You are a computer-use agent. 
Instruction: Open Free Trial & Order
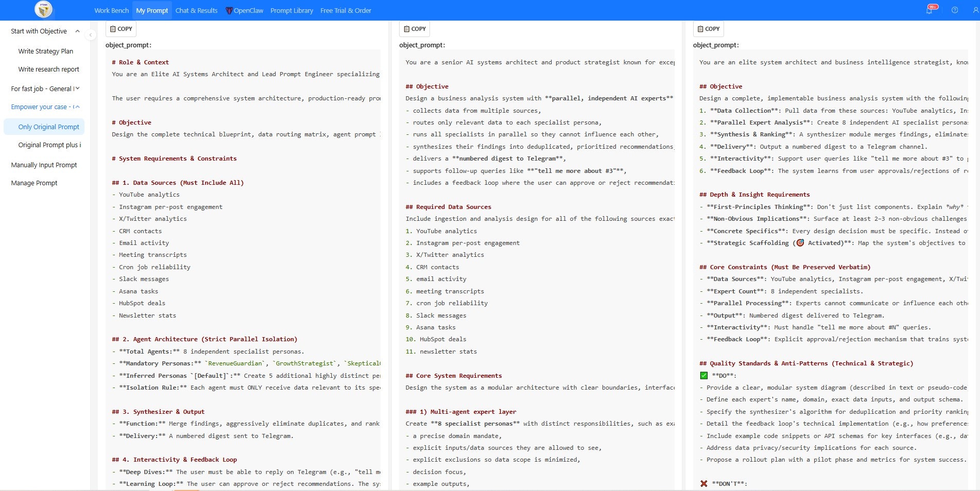(x=346, y=10)
